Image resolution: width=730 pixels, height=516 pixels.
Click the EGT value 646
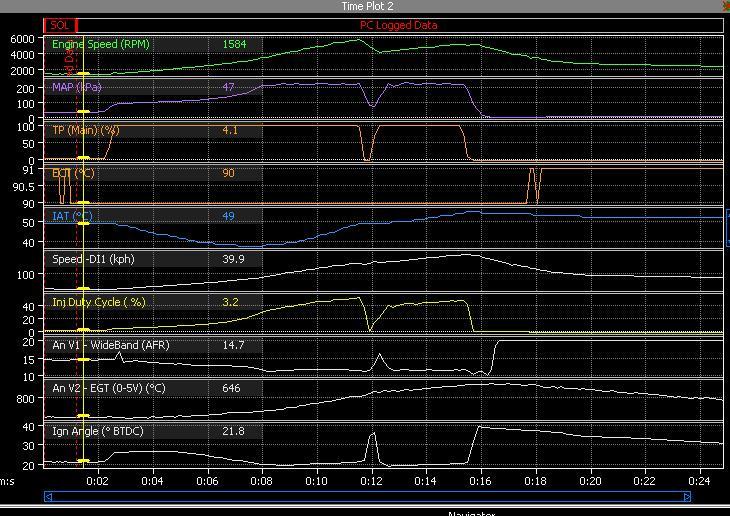coord(231,388)
